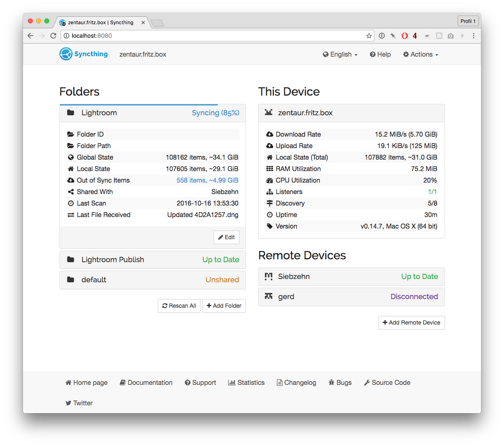Click the Lightroom syncing progress bar
This screenshot has width=504, height=446.
coord(139,105)
